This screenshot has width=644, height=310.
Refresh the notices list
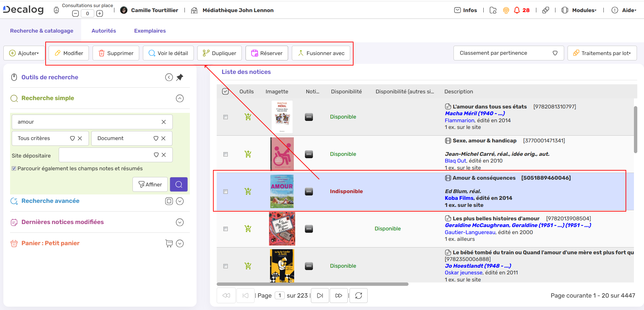tap(359, 296)
